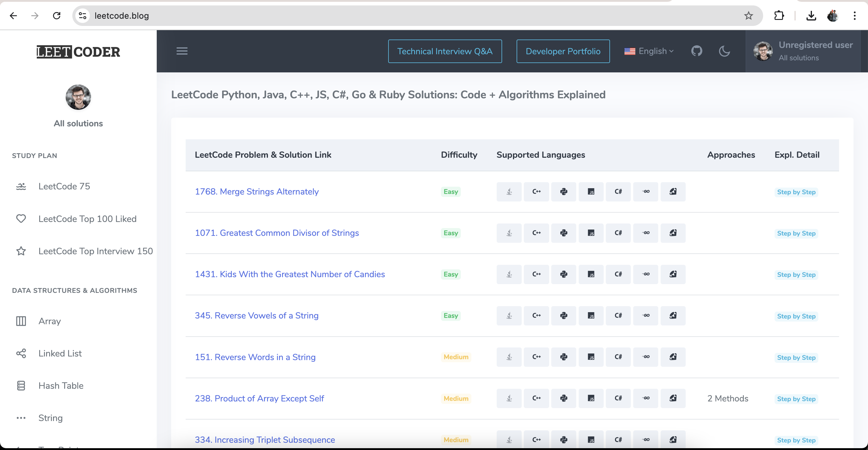Open Python solution for Greatest Common Divisor
The width and height of the screenshot is (868, 450).
click(563, 233)
